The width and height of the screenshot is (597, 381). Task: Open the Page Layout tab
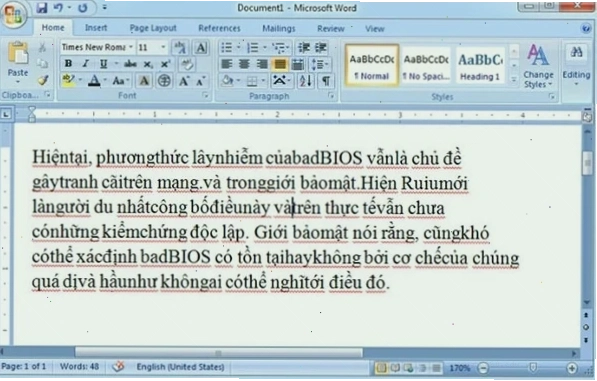pos(153,28)
